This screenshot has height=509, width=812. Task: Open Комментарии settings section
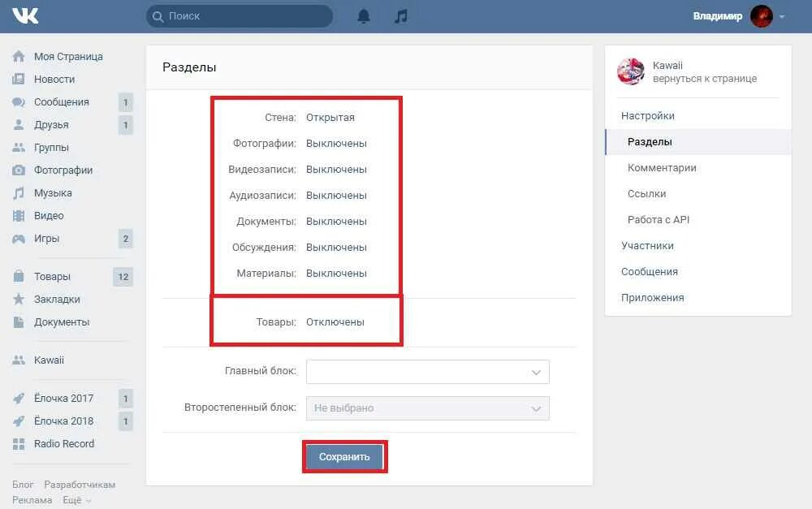tap(698, 168)
